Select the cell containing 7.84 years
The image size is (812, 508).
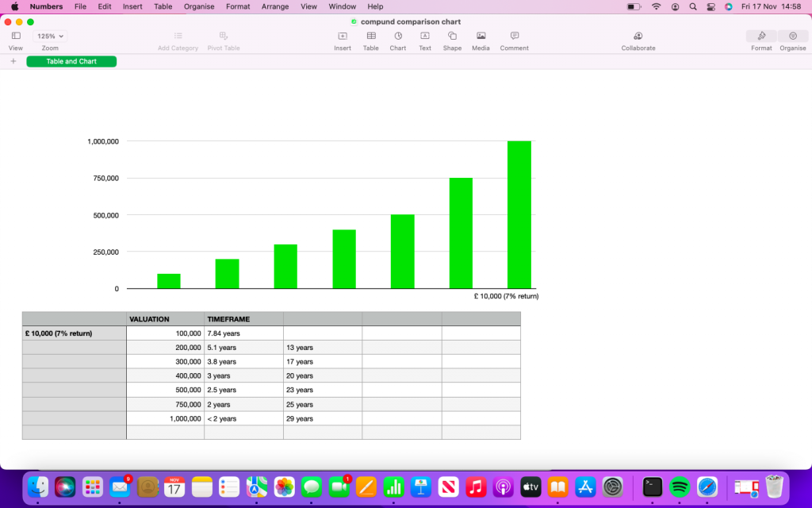243,333
